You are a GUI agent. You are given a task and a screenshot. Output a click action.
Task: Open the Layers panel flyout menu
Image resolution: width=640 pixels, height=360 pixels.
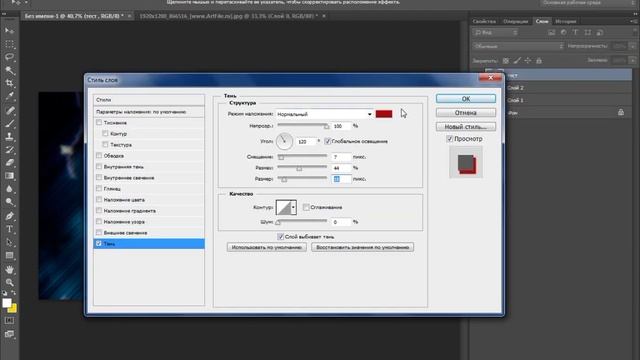634,21
